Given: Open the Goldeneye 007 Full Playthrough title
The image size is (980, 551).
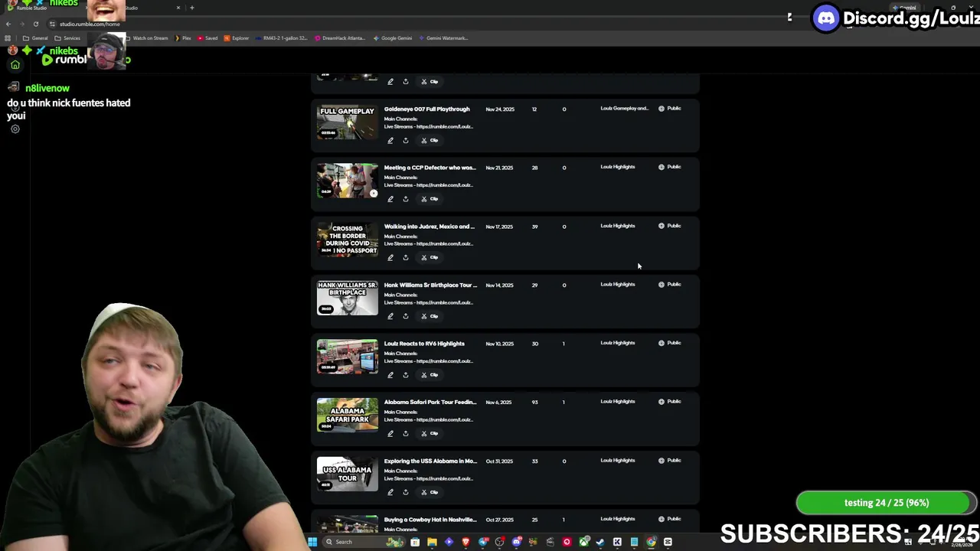Looking at the screenshot, I should (x=426, y=109).
